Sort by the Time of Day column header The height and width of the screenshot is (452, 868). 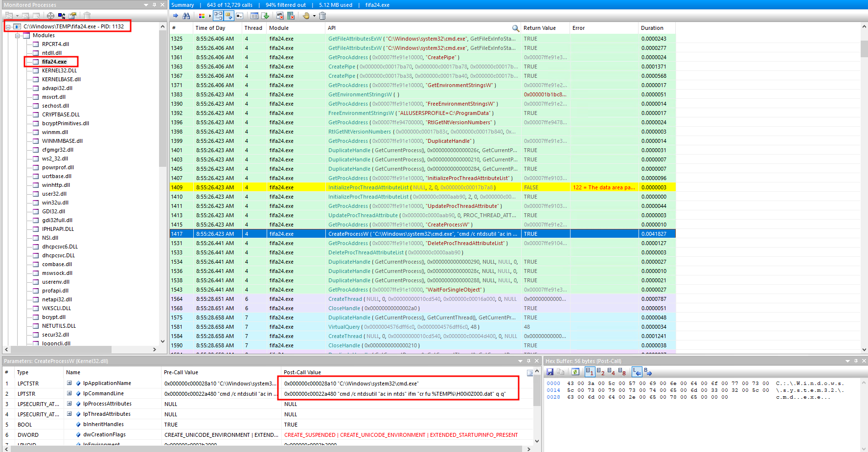pos(217,28)
